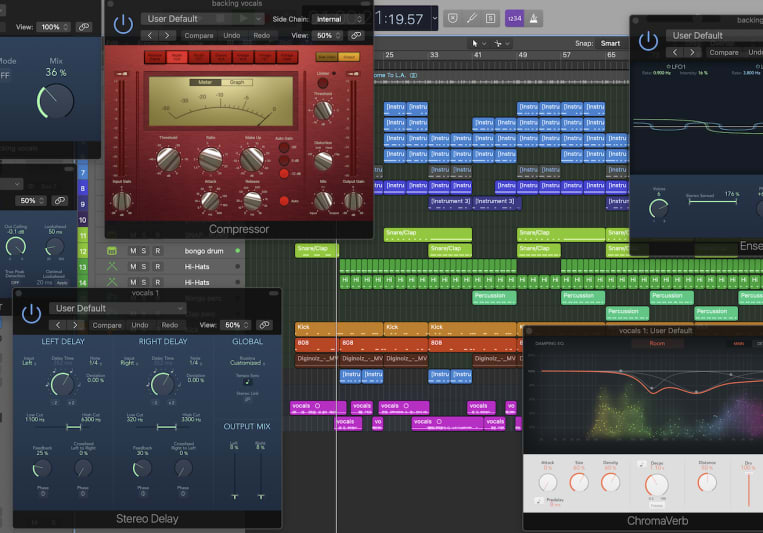The image size is (763, 533).
Task: Solo the first Hi-Hats track
Action: click(144, 267)
